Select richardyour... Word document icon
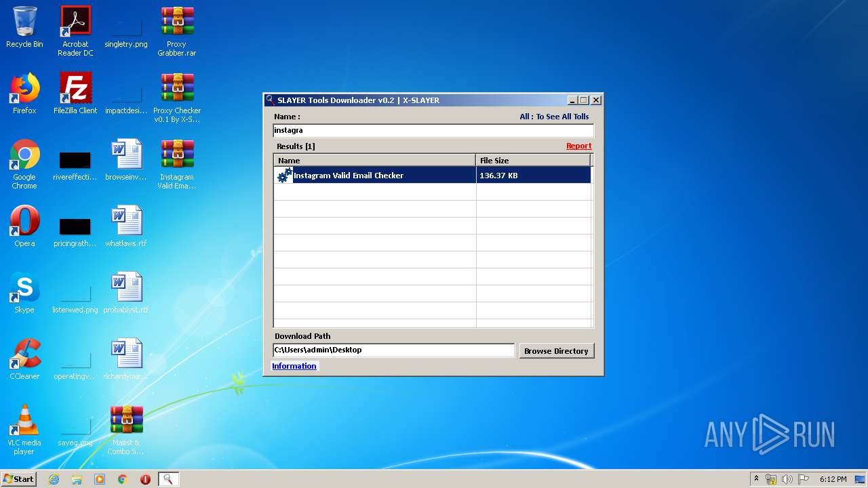The width and height of the screenshot is (868, 488). [126, 359]
